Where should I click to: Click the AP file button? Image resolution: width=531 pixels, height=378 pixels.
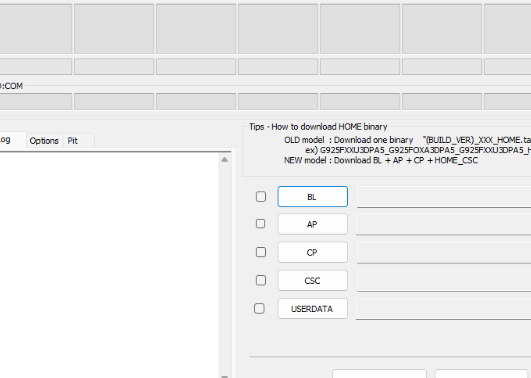pos(313,224)
